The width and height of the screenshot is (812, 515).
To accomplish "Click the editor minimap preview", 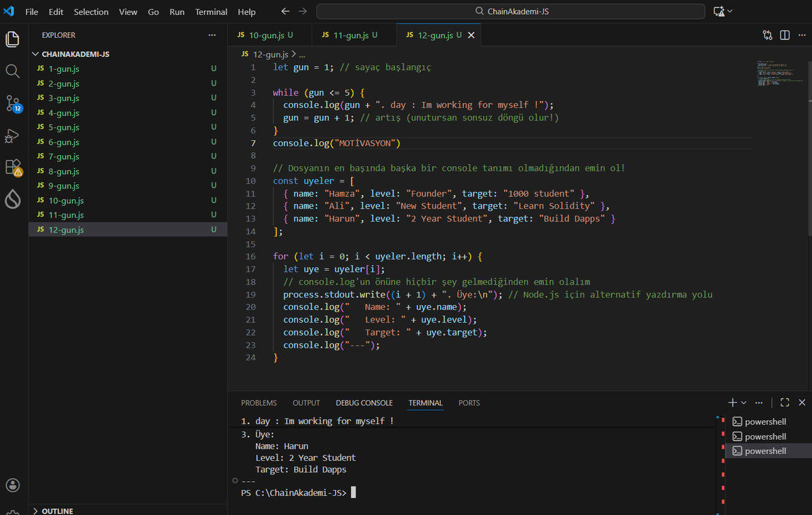I will tap(780, 73).
